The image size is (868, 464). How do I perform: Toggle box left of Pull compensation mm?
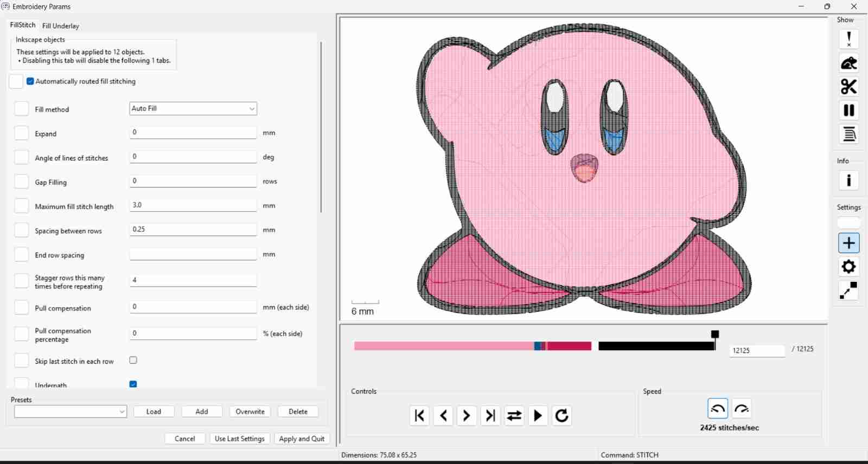[x=22, y=308]
